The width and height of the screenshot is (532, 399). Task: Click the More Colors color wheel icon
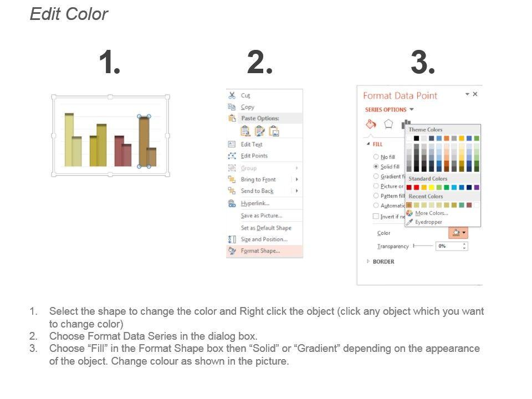410,213
